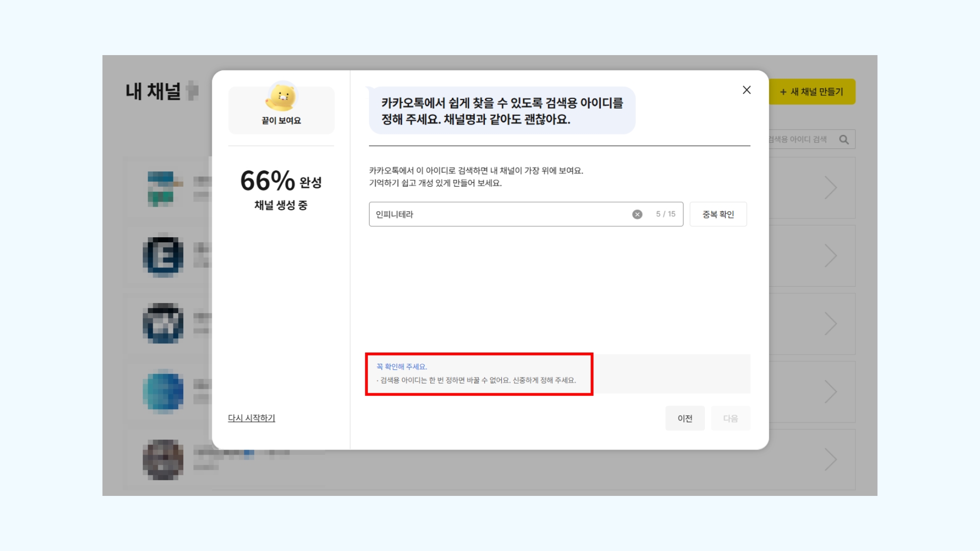Click the 꼭 확인해 주세요 notice text

[x=401, y=367]
